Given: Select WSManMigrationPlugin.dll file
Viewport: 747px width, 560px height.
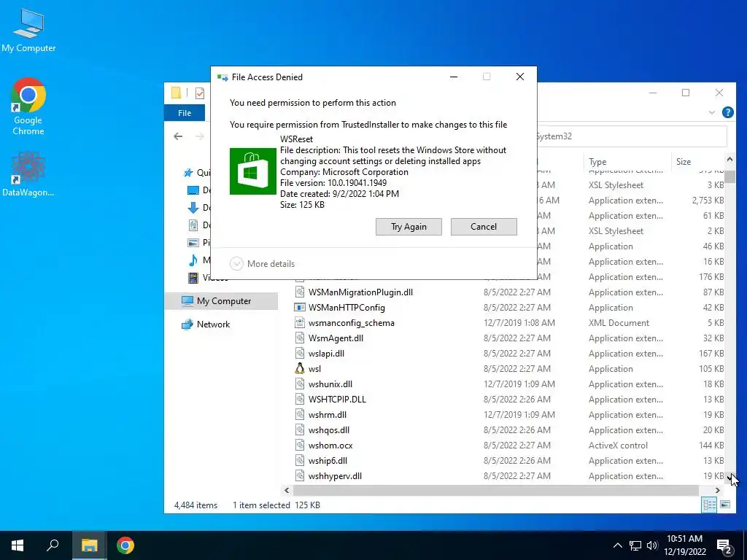Looking at the screenshot, I should click(360, 292).
